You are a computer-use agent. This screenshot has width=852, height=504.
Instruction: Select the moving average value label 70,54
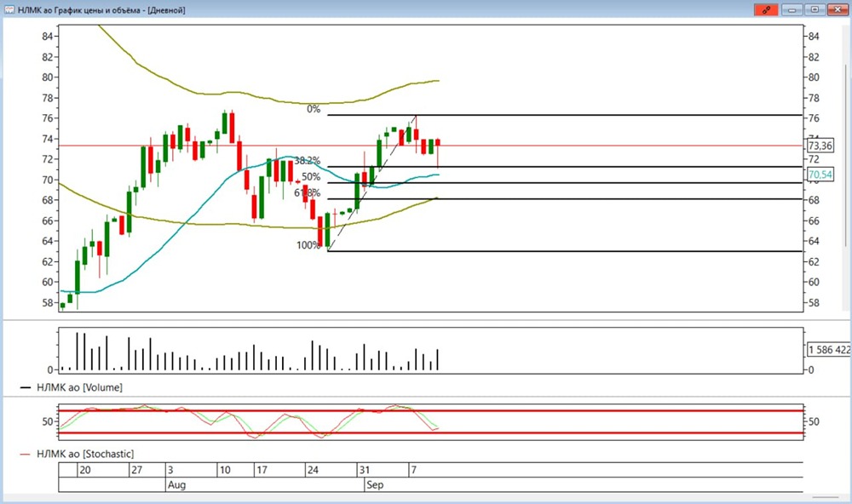click(x=820, y=175)
